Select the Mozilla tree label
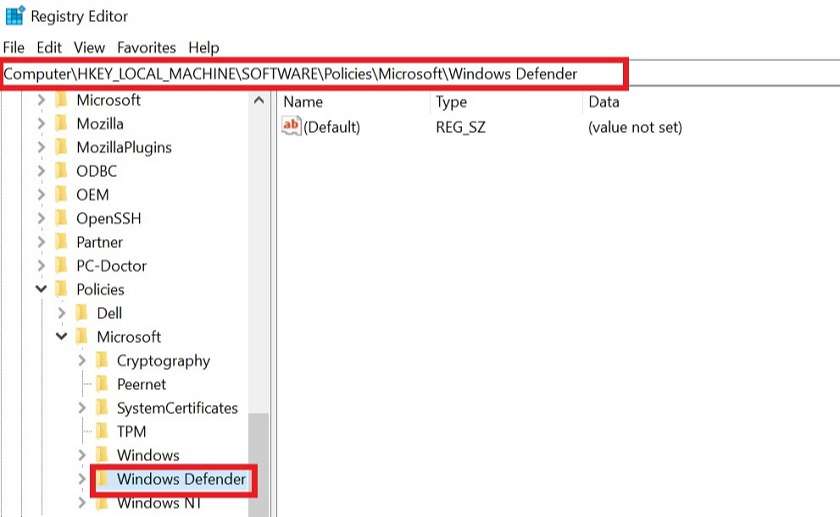This screenshot has width=840, height=517. 100,123
